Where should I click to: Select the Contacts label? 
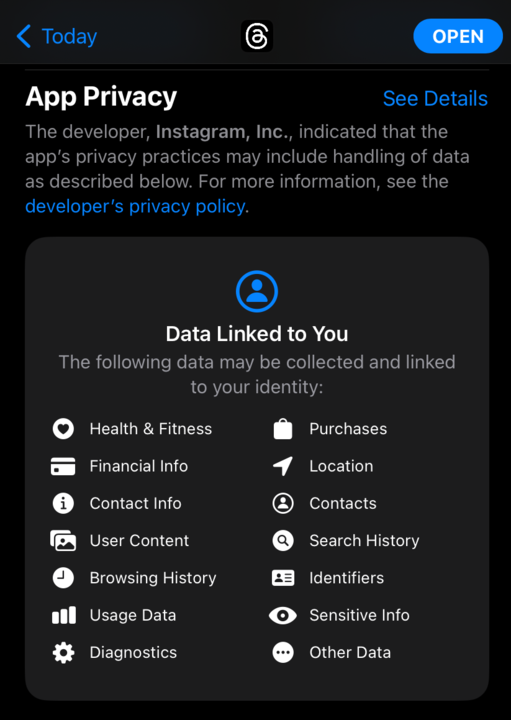343,503
